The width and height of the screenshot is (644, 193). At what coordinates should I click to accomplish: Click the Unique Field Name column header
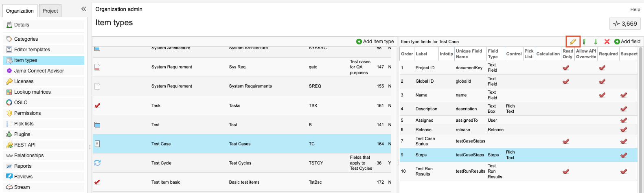click(x=470, y=54)
